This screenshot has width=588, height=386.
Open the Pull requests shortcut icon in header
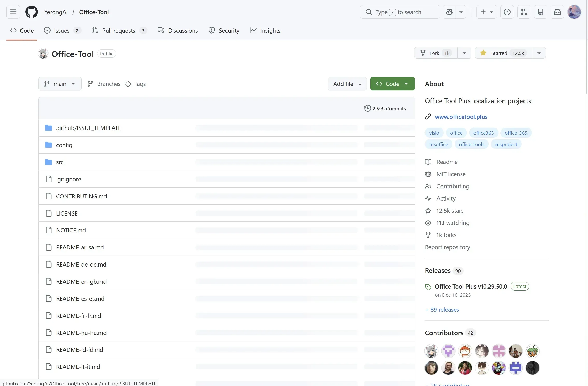[524, 12]
